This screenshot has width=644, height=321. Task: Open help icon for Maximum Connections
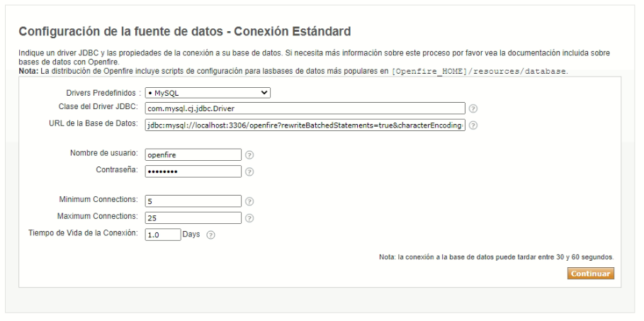click(249, 218)
